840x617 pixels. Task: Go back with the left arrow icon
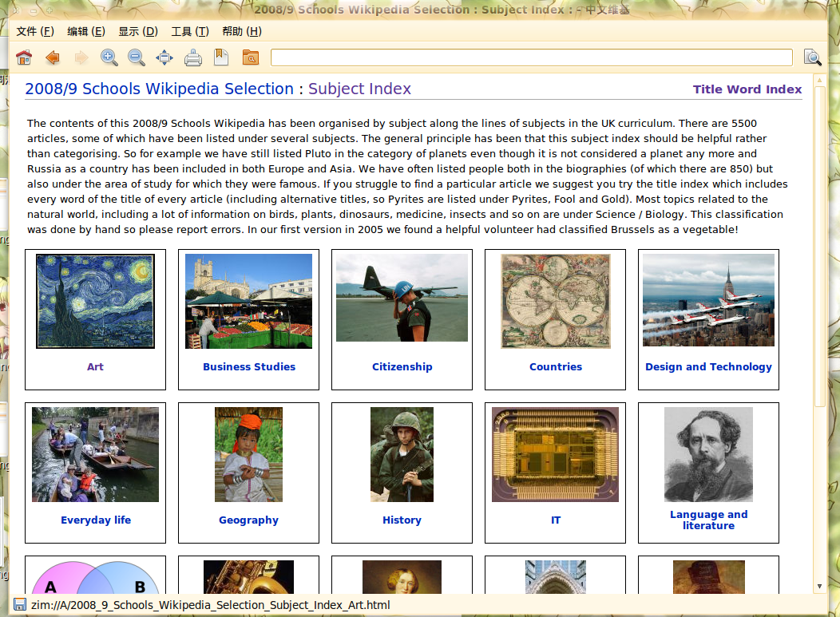tap(53, 57)
